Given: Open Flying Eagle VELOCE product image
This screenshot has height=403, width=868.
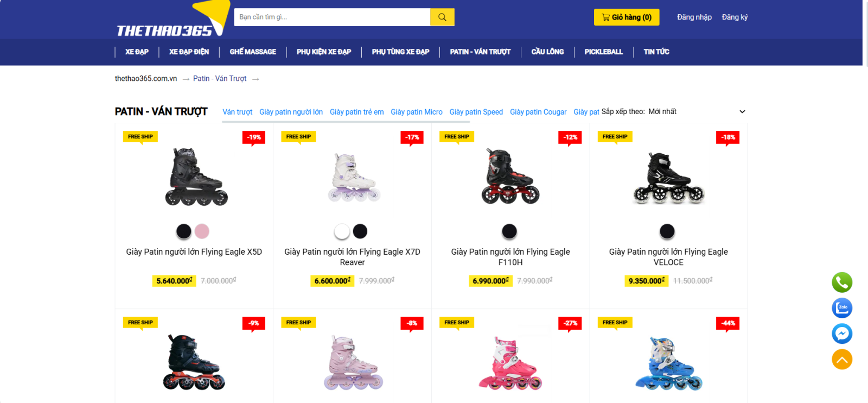Looking at the screenshot, I should coord(668,178).
